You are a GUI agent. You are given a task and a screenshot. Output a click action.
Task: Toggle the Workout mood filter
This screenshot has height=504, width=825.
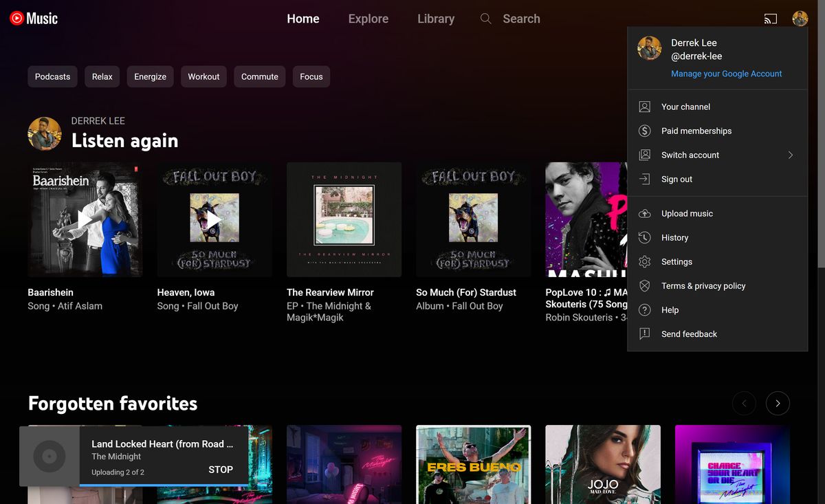pos(203,76)
